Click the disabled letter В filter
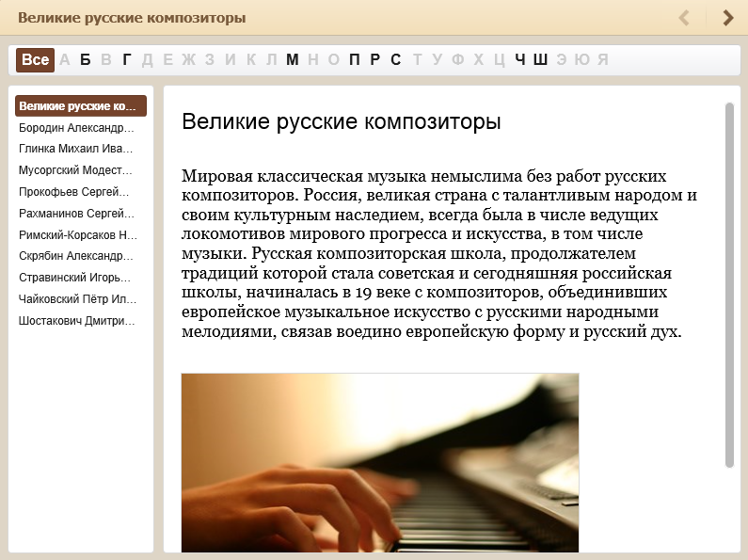This screenshot has height=560, width=748. pos(106,60)
